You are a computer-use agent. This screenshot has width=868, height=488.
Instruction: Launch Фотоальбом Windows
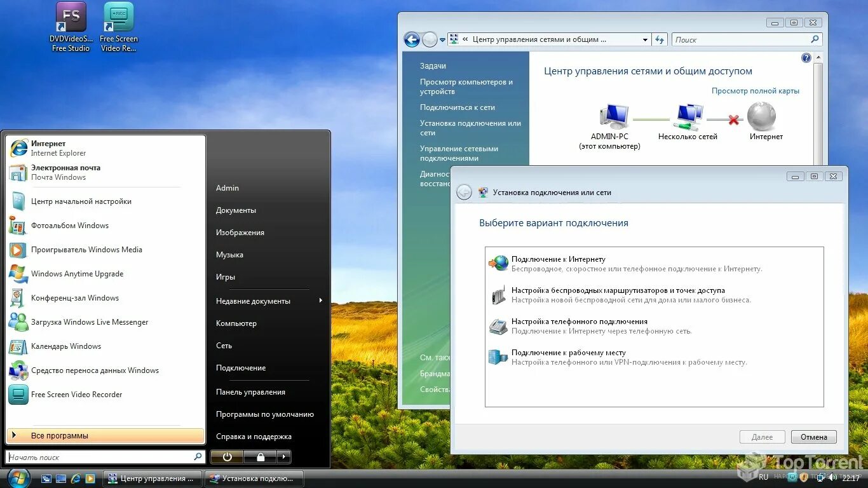tap(105, 226)
